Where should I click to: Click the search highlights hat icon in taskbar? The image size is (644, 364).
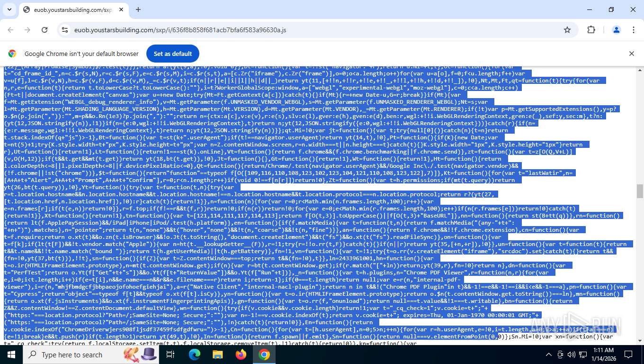(140, 355)
